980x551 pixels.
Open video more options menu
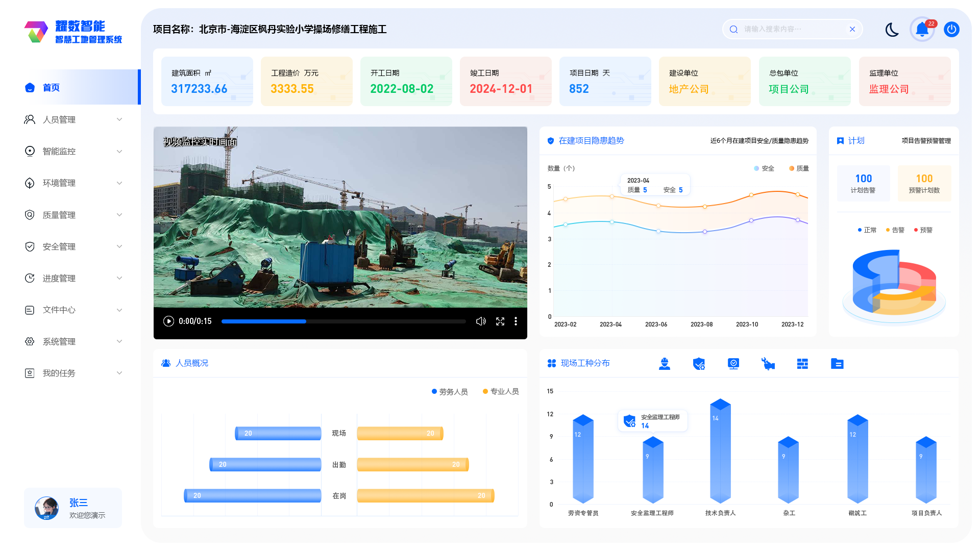(x=516, y=321)
